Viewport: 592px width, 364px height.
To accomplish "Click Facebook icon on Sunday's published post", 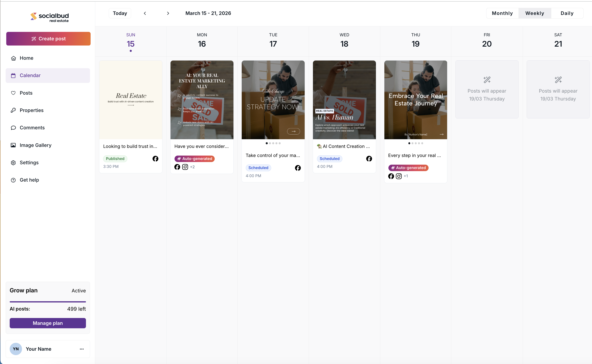I will tap(155, 159).
